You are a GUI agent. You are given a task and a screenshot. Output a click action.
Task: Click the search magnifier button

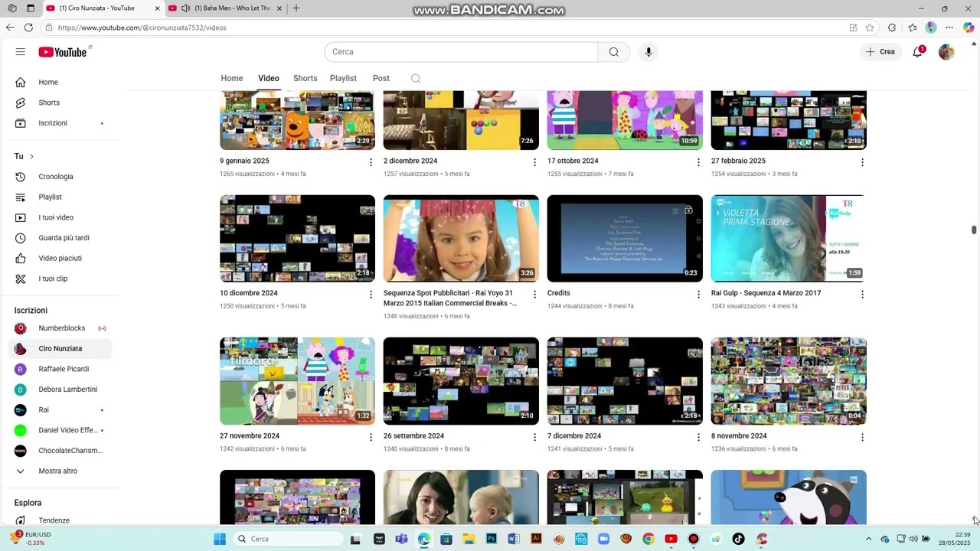614,52
